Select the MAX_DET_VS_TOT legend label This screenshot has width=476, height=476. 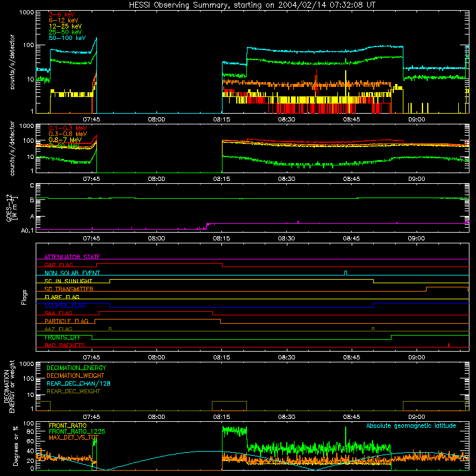coord(74,437)
